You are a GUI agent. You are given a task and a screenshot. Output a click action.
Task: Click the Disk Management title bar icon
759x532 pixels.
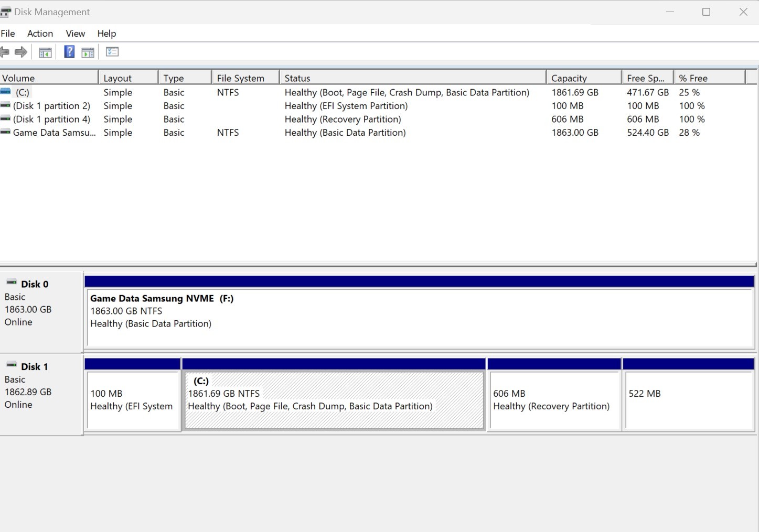click(5, 12)
